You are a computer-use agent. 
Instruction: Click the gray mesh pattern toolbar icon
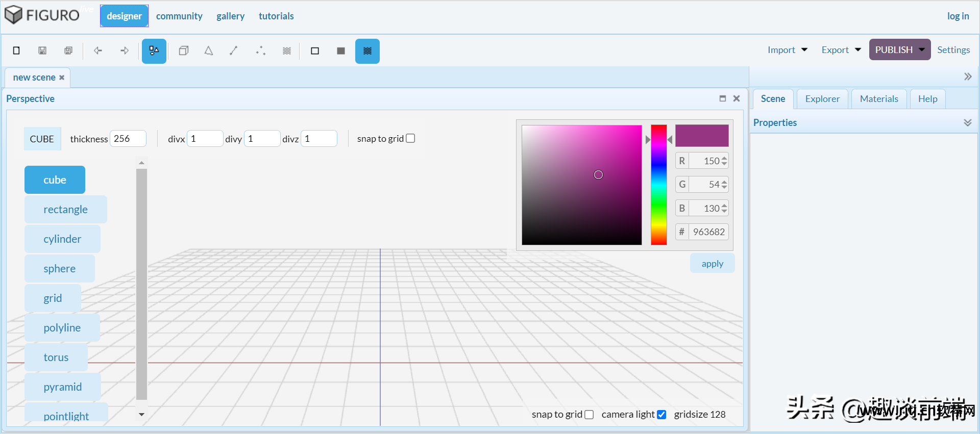coord(287,50)
